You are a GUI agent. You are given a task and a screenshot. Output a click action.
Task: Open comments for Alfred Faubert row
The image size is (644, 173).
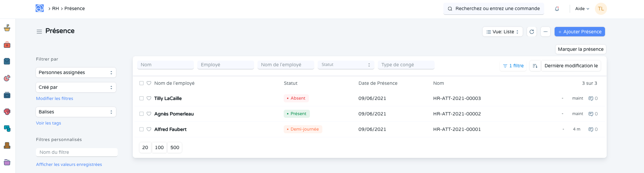click(593, 129)
